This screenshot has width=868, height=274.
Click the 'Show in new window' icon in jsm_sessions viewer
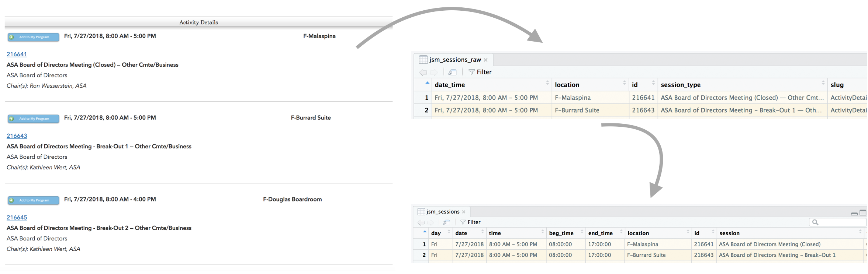446,222
